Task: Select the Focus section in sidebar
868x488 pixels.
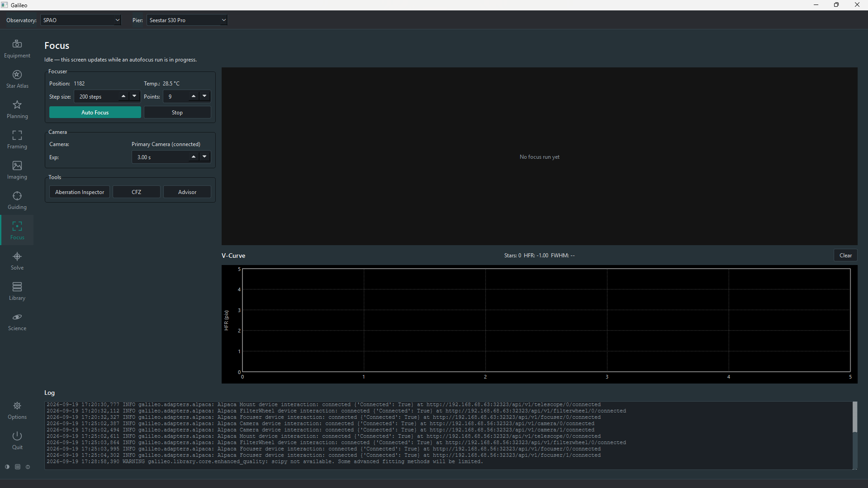Action: (17, 231)
